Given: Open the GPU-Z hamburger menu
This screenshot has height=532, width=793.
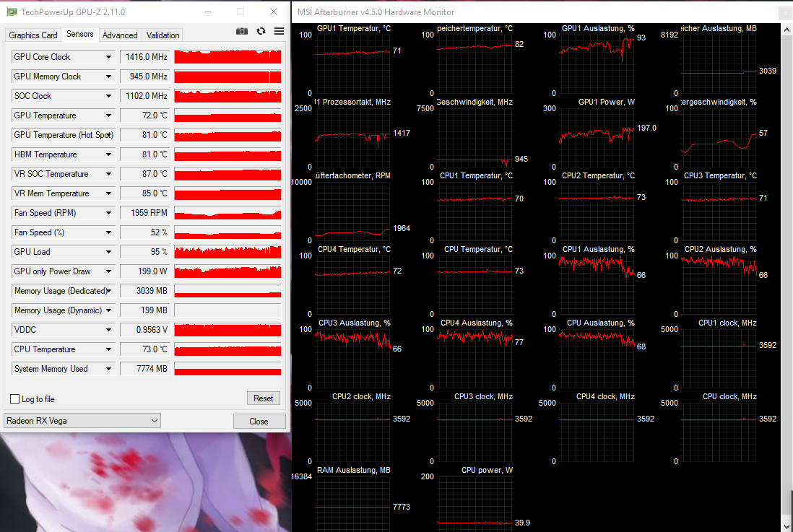Looking at the screenshot, I should [279, 31].
